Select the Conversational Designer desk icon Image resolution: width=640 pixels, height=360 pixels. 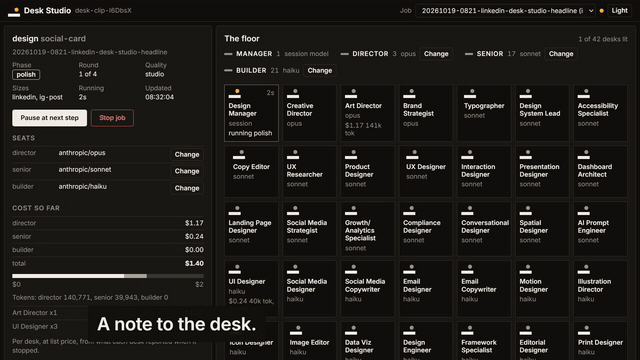[x=467, y=211]
